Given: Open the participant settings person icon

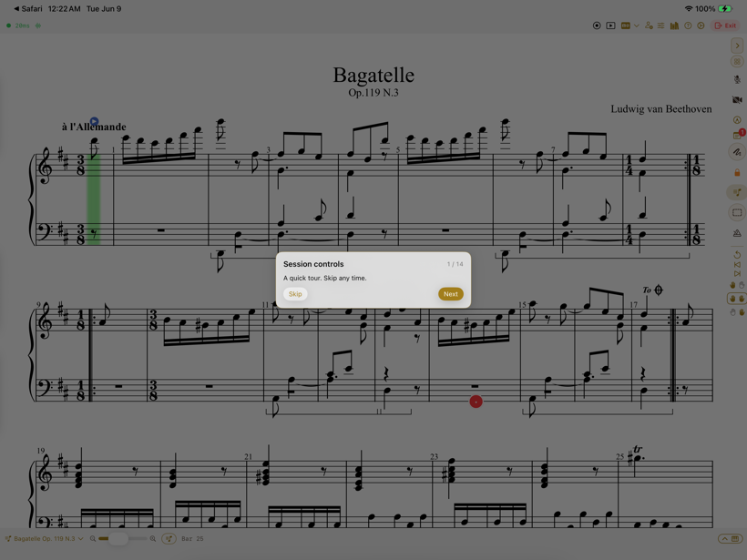Looking at the screenshot, I should pos(649,25).
